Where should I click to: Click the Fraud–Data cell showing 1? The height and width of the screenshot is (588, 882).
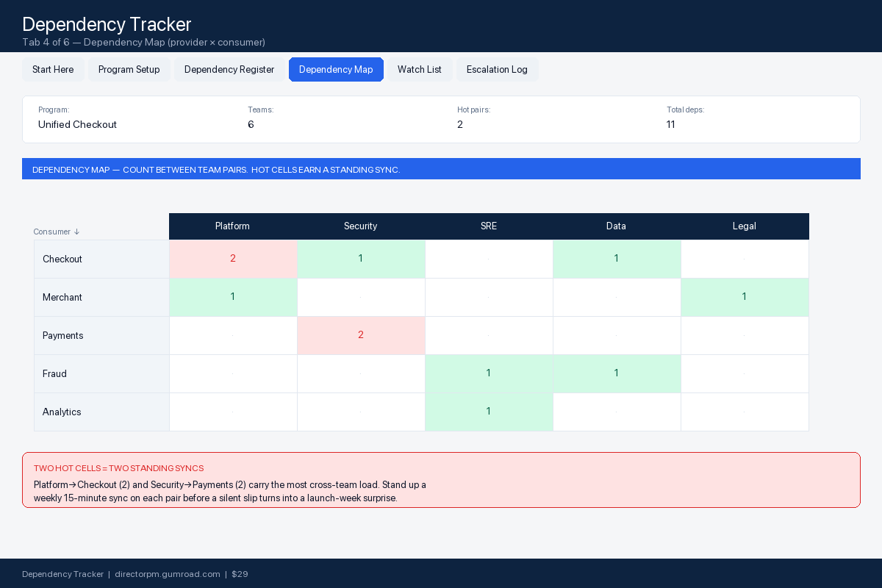point(617,374)
